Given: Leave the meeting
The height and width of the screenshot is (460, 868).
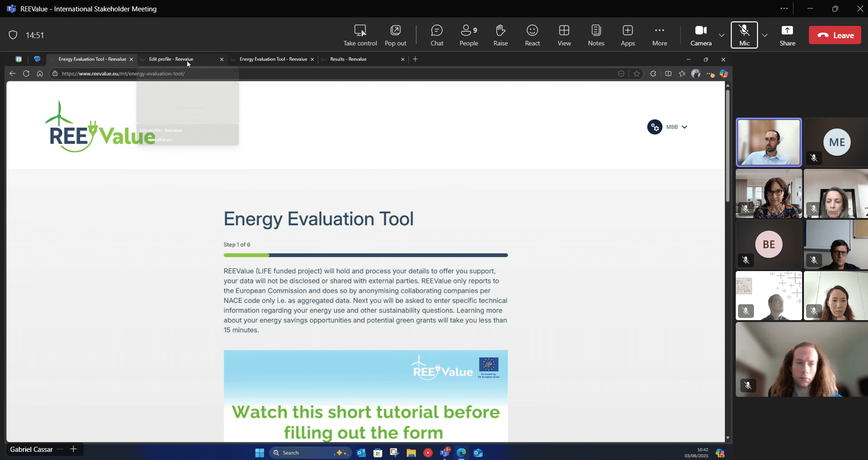Looking at the screenshot, I should coord(835,35).
